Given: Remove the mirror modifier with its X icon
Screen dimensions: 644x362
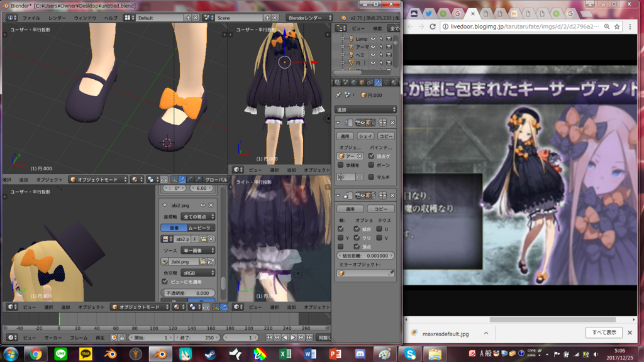Looking at the screenshot, I should pos(392,195).
